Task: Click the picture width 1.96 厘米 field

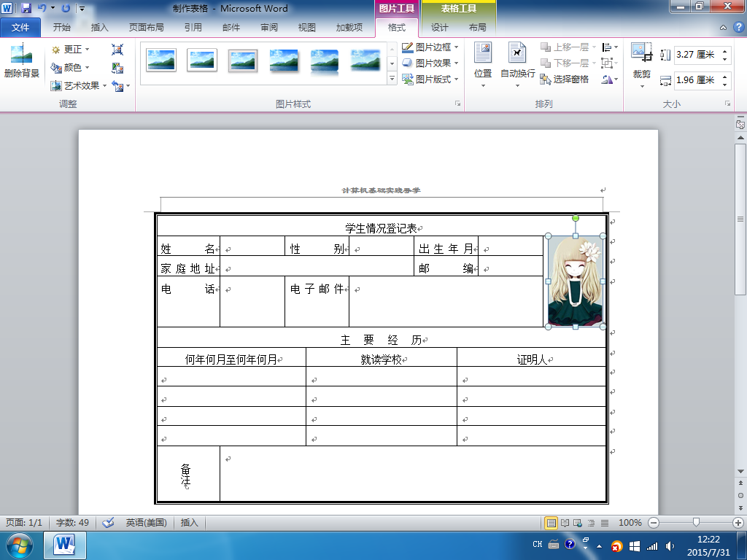Action: [697, 80]
